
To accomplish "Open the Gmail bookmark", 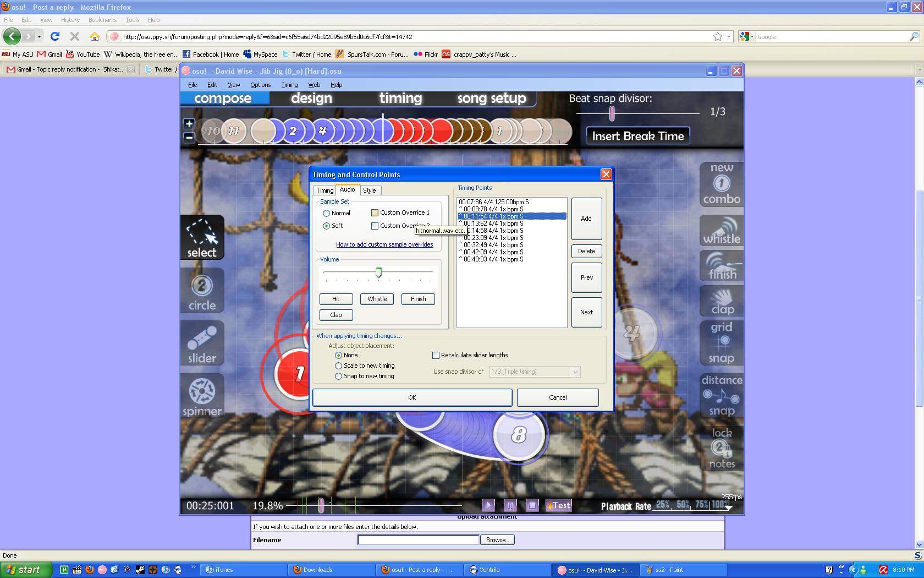I will click(x=50, y=54).
